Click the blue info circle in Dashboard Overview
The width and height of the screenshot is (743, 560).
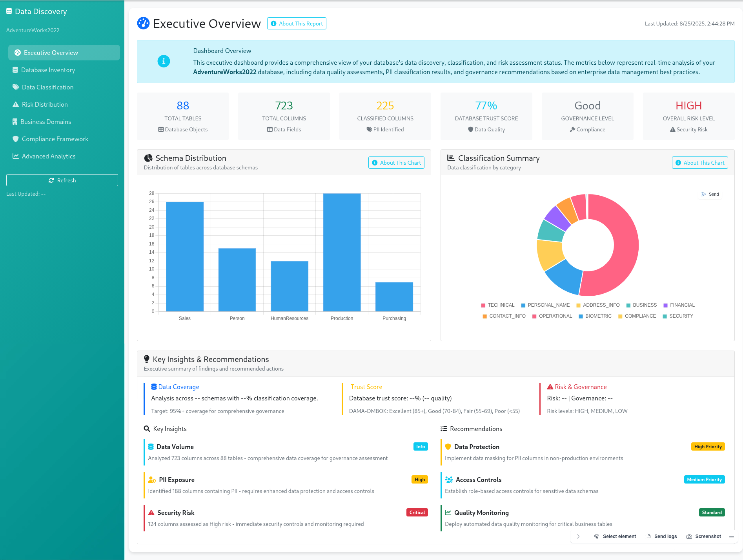pyautogui.click(x=164, y=62)
